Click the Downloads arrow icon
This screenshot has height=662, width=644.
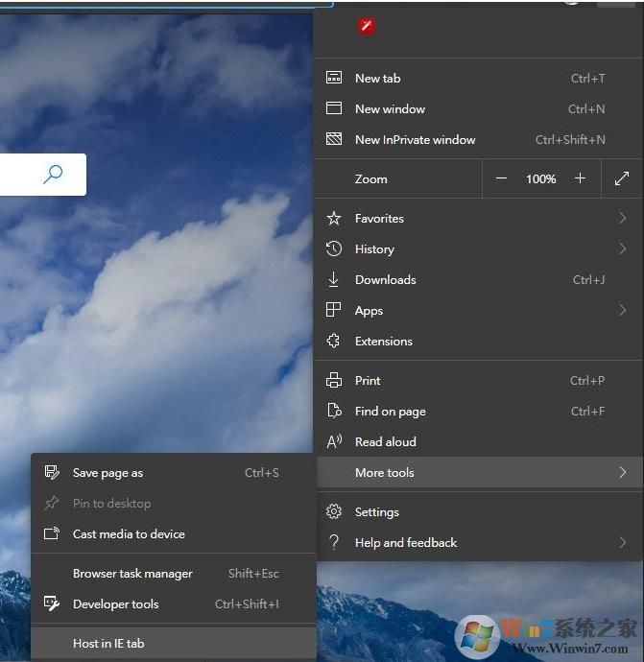point(334,280)
